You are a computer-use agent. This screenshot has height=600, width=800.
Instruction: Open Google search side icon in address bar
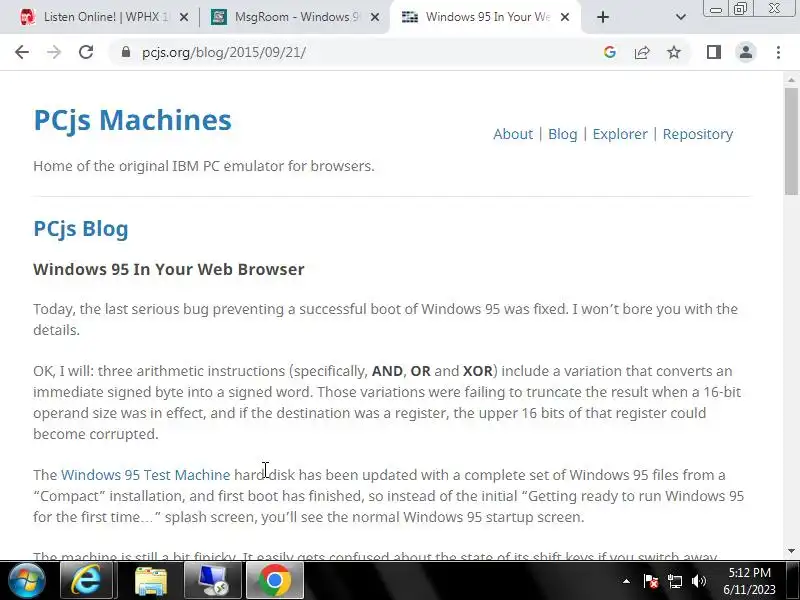pyautogui.click(x=610, y=52)
